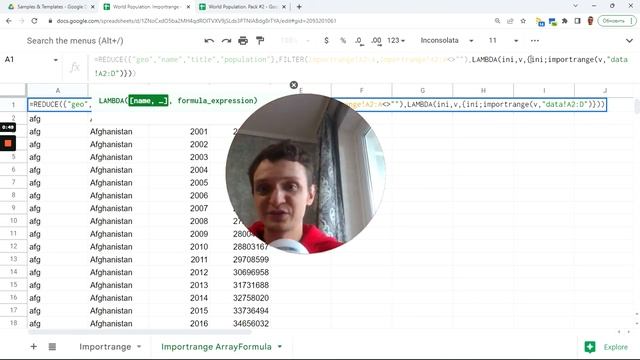The image size is (640, 360).
Task: Open the Chrome profile avatar
Action: (x=590, y=21)
